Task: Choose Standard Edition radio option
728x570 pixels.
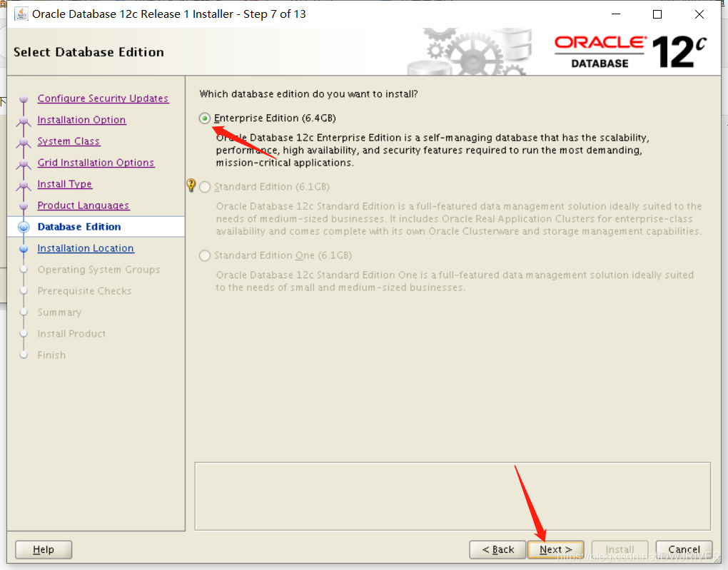Action: click(x=205, y=187)
